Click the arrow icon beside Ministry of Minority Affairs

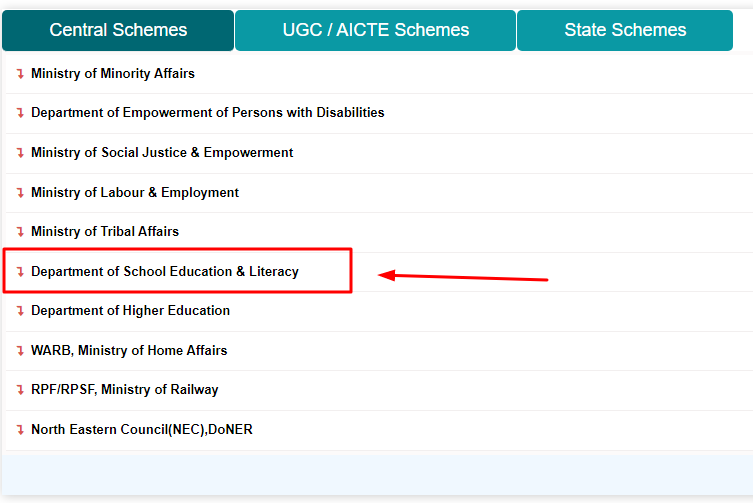coord(20,74)
